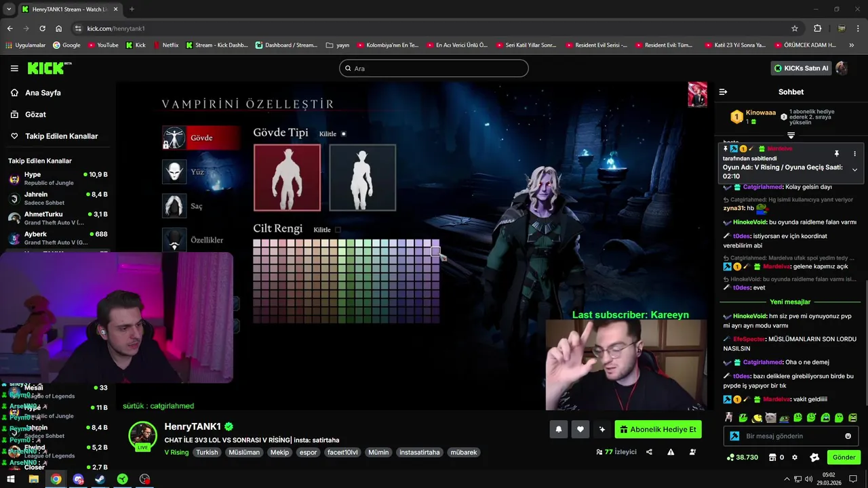Open Jahrein channel in followed list

click(x=58, y=199)
